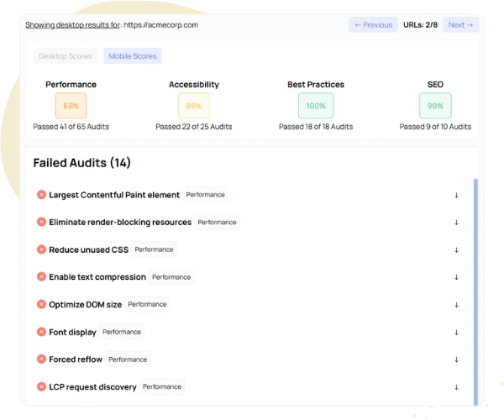Screen dimensions: 504x420
Task: Click Passed 18 of 18 Audits text
Action: (316, 127)
